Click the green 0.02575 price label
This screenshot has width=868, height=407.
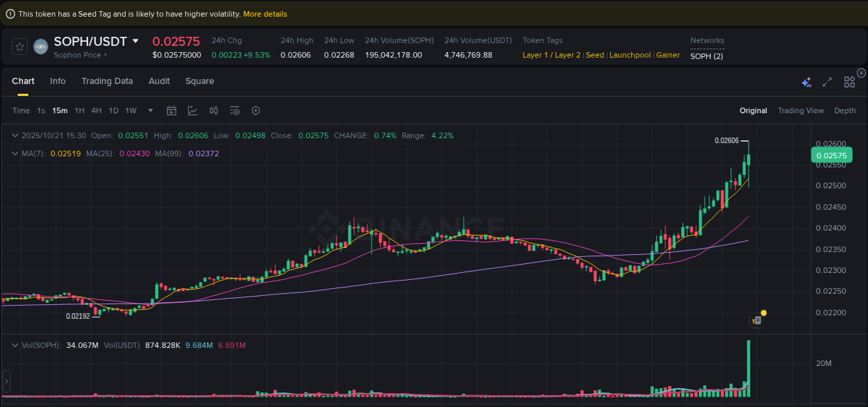click(x=831, y=155)
